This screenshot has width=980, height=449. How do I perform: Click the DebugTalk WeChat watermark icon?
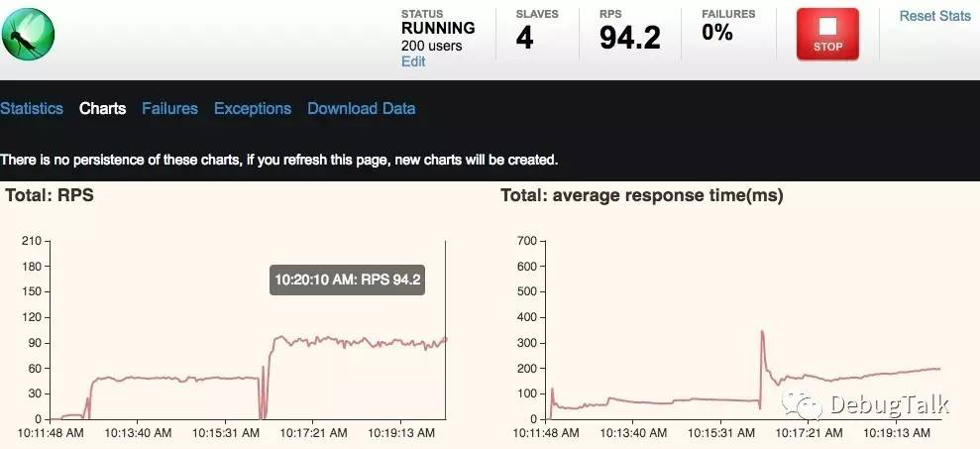tap(803, 404)
